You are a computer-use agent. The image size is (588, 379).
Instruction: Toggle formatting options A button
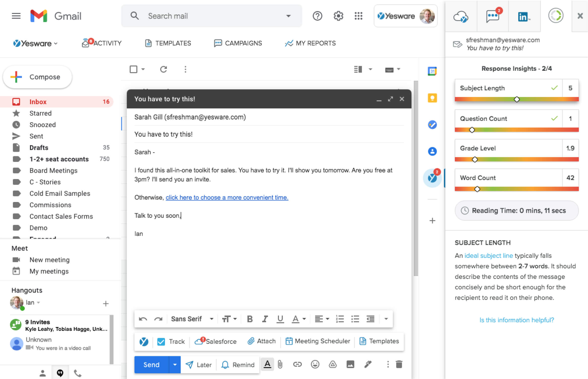pos(267,364)
